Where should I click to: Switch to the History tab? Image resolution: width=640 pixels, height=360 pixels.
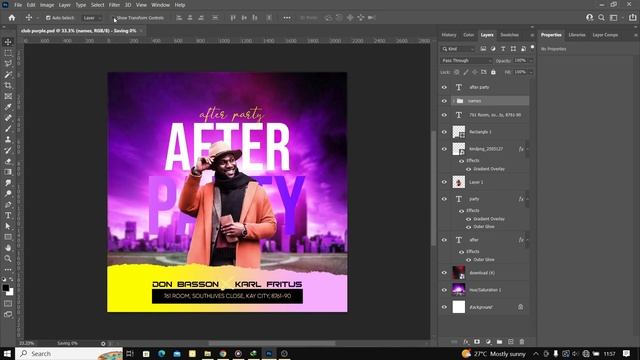pos(449,35)
